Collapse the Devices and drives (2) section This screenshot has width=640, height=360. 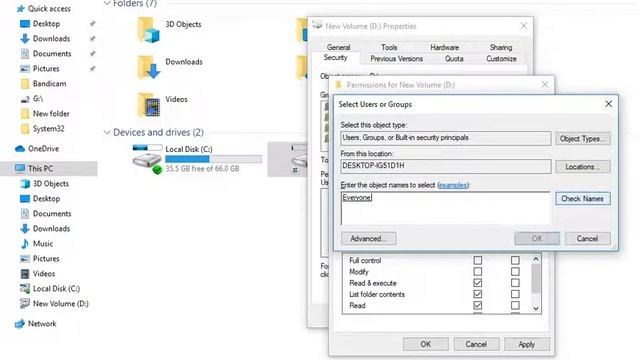pyautogui.click(x=107, y=132)
